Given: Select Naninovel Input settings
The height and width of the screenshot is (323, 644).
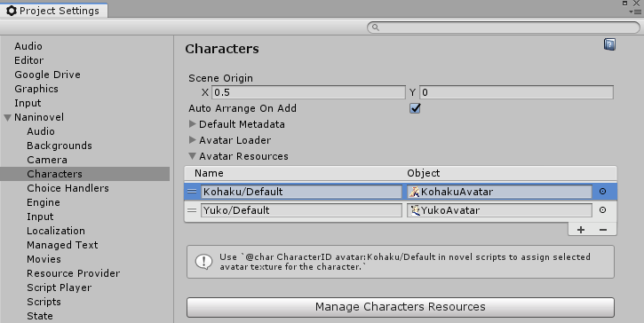Looking at the screenshot, I should click(x=40, y=217).
